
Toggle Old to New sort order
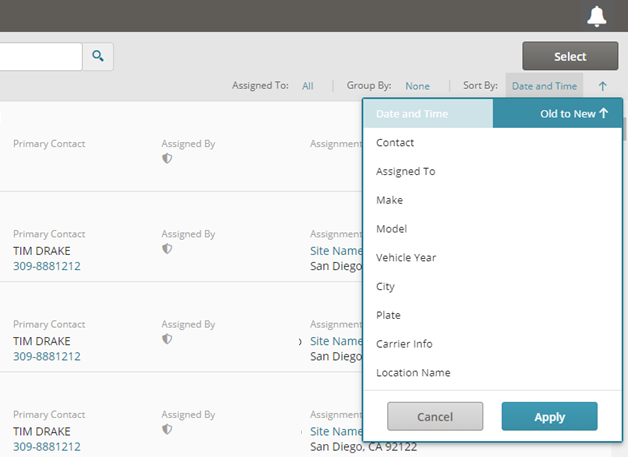click(x=573, y=114)
